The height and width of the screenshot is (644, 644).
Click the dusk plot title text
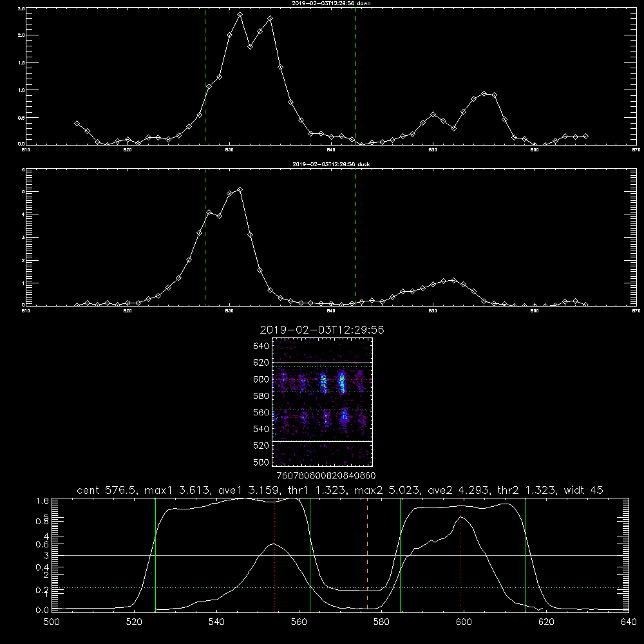pos(331,164)
